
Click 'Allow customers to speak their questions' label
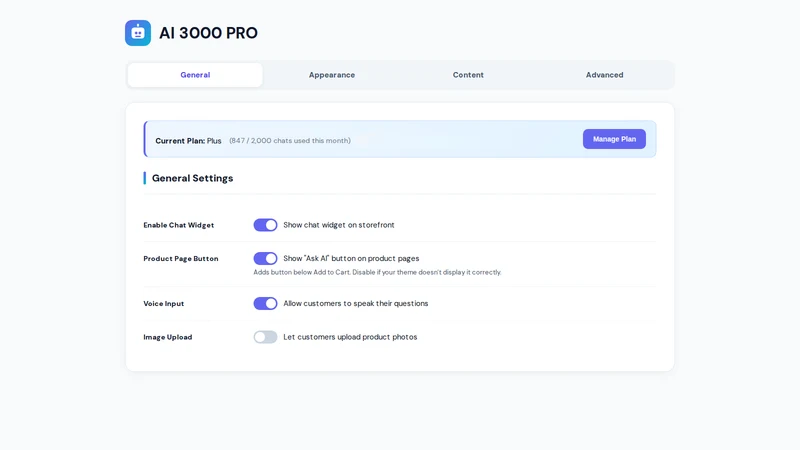pos(356,304)
